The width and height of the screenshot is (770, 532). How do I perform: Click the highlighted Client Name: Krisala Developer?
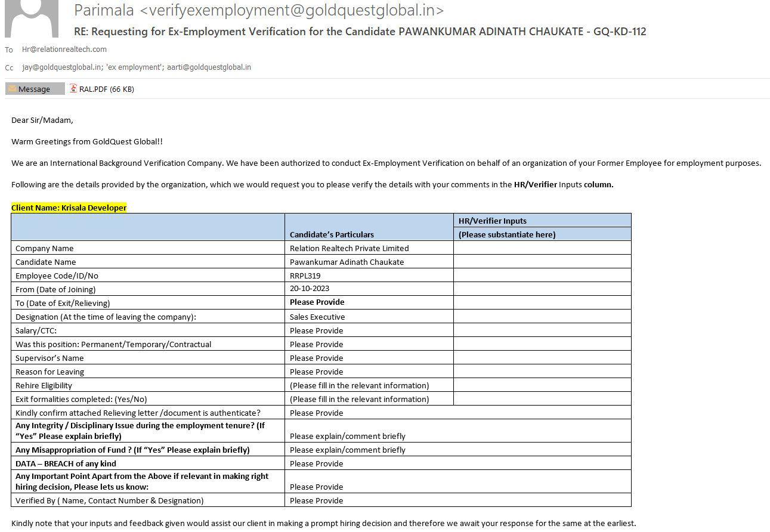(x=69, y=208)
